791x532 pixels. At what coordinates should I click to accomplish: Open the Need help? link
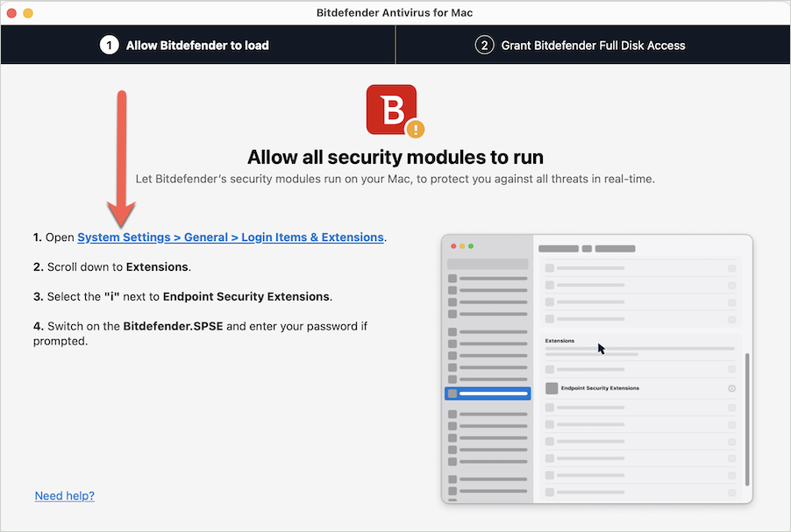(65, 496)
